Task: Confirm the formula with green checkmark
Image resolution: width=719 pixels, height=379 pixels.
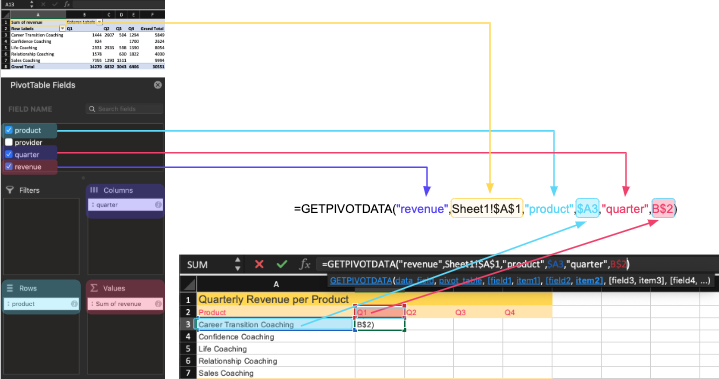Action: (x=282, y=264)
